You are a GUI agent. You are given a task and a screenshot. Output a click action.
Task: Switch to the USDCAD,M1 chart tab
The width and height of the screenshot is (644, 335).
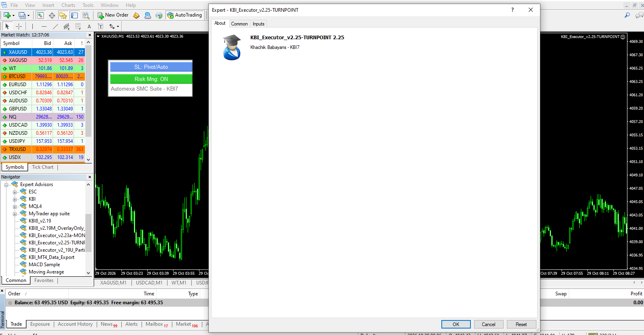pos(149,283)
